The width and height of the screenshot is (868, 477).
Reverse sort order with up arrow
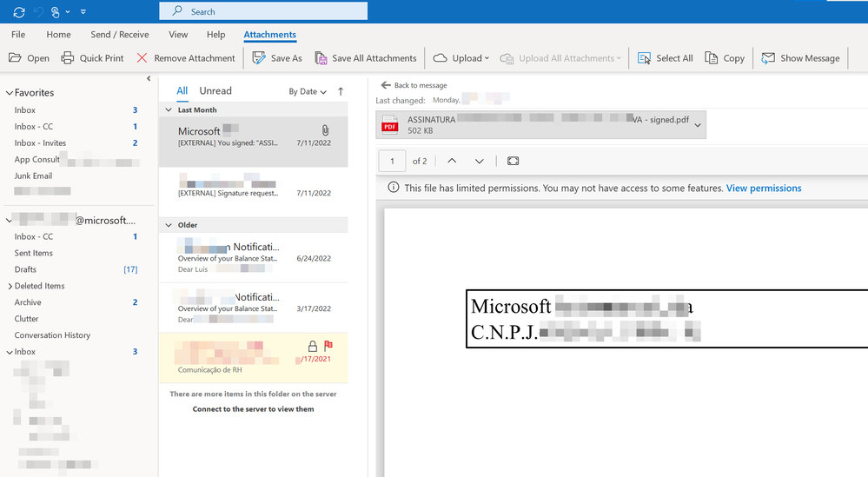pyautogui.click(x=341, y=91)
